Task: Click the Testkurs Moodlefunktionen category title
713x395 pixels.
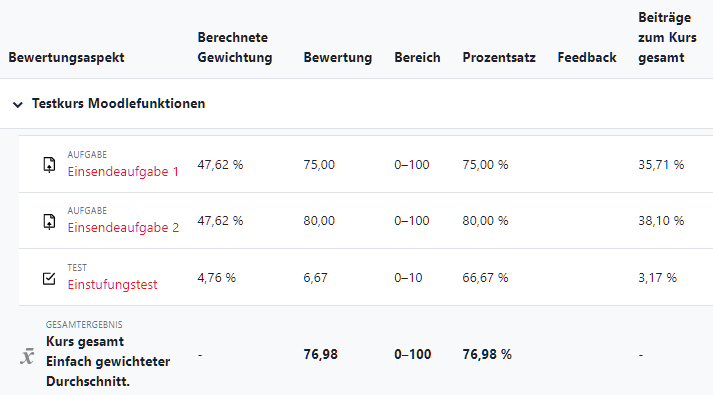Action: click(x=118, y=103)
